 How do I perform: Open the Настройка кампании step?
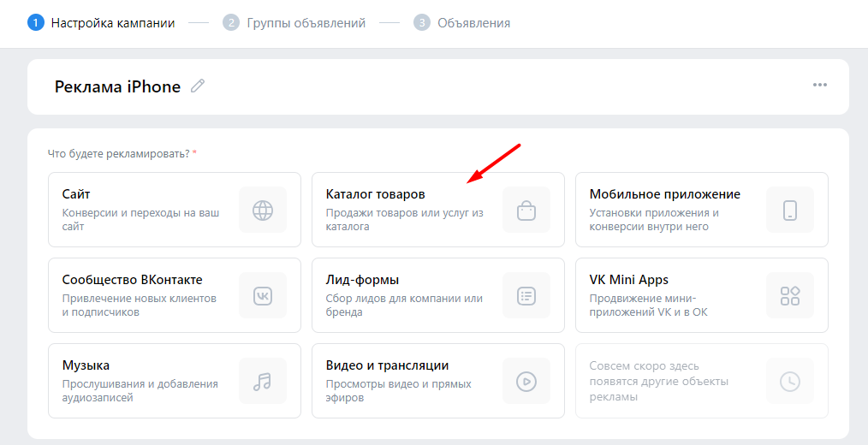[113, 23]
